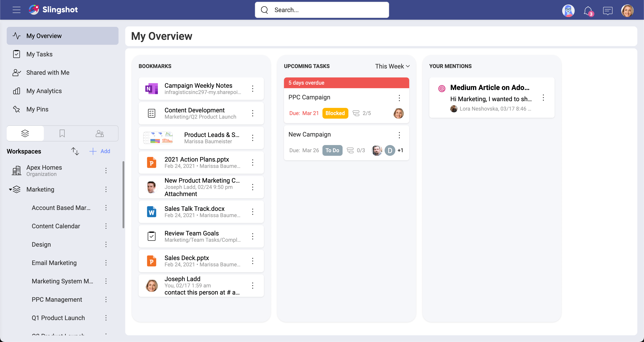The height and width of the screenshot is (342, 644).
Task: Click the comment progress indicator 2/5 on PPC Campaign
Action: [362, 113]
